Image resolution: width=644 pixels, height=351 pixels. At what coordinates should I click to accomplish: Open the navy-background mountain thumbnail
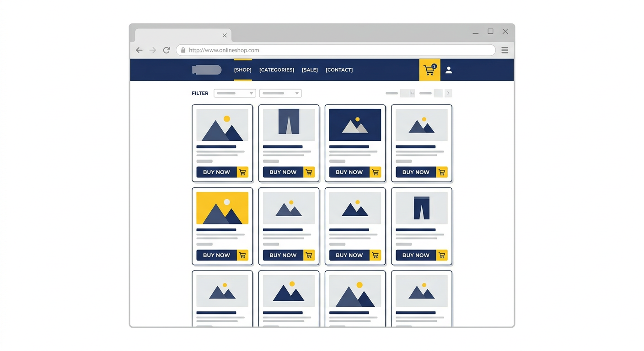click(355, 125)
